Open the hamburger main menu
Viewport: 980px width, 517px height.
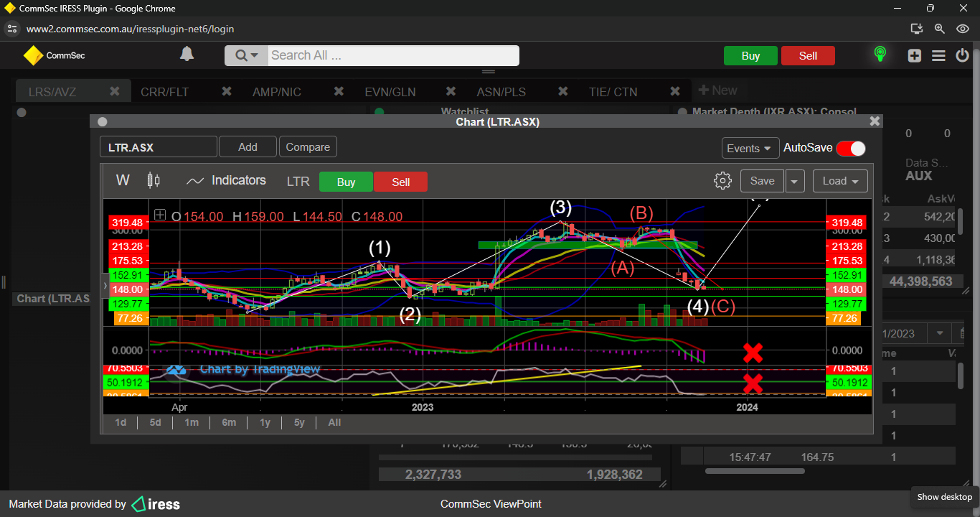click(x=938, y=55)
